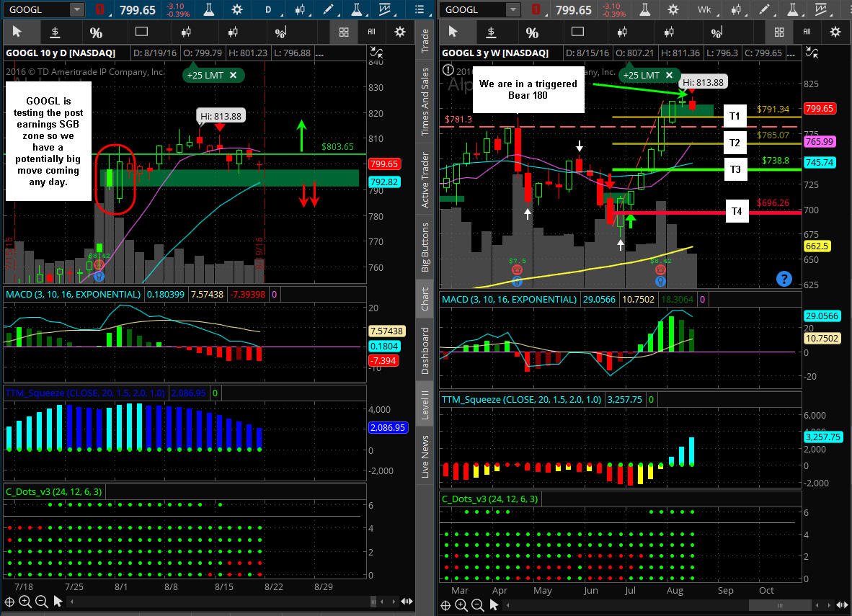This screenshot has width=852, height=616.
Task: Expand left chart header ellipsis for more values
Action: (319, 53)
